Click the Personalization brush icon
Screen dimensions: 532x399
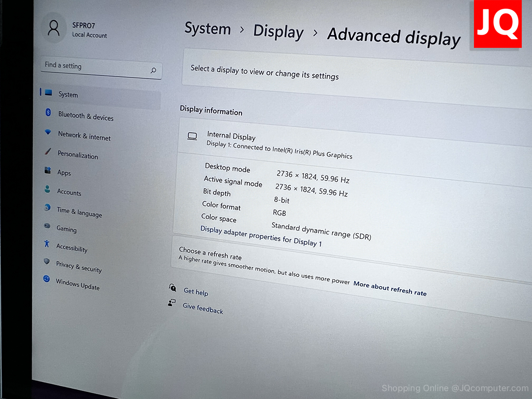(x=48, y=152)
